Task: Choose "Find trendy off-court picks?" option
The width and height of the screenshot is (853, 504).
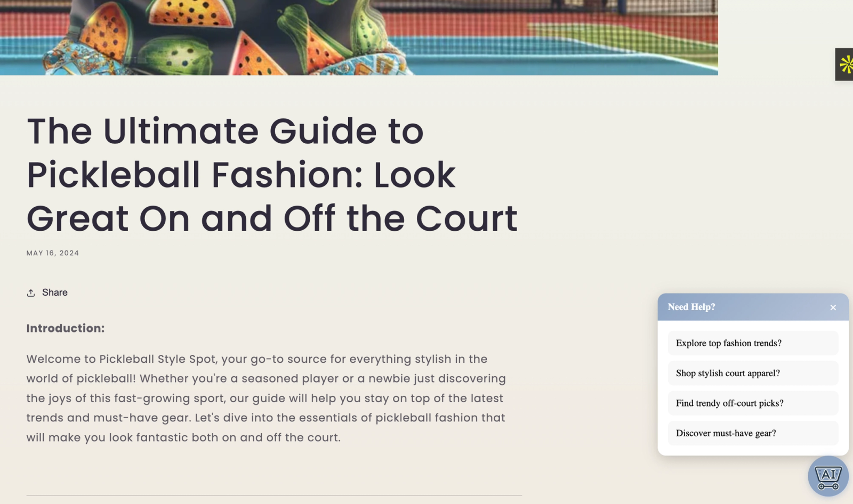Action: [x=753, y=403]
